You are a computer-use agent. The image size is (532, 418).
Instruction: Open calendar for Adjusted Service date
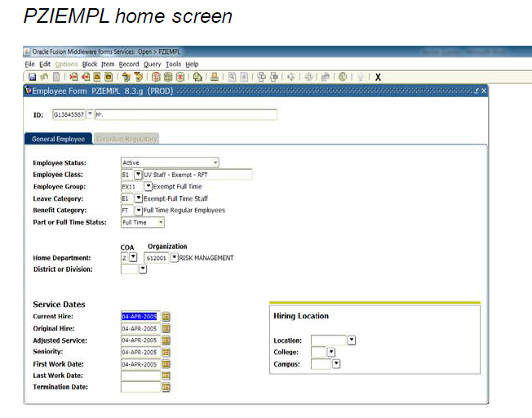coord(166,340)
